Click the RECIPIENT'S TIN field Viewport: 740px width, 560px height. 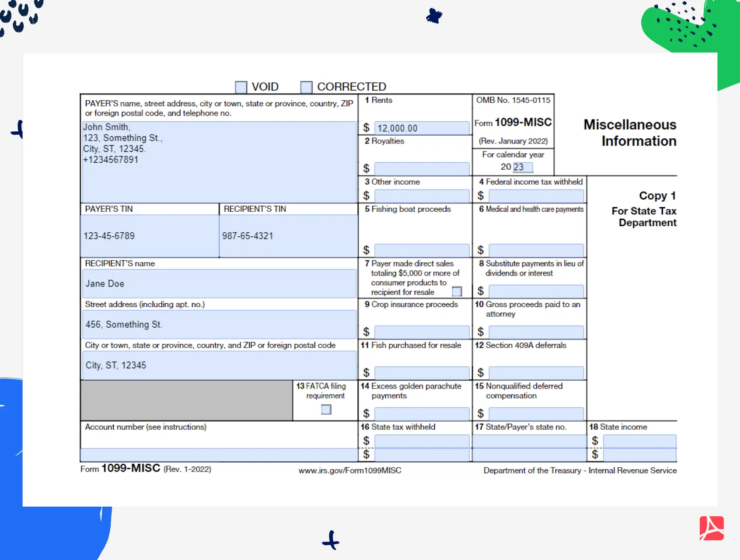point(288,236)
